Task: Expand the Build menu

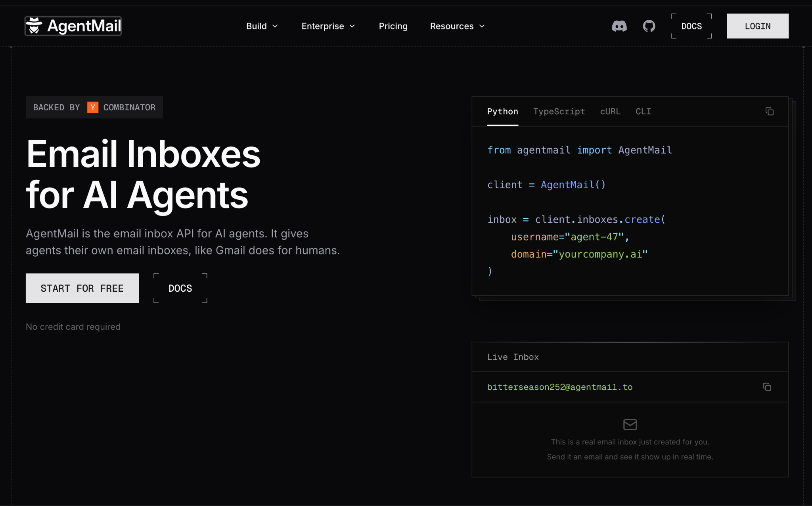Action: [262, 26]
